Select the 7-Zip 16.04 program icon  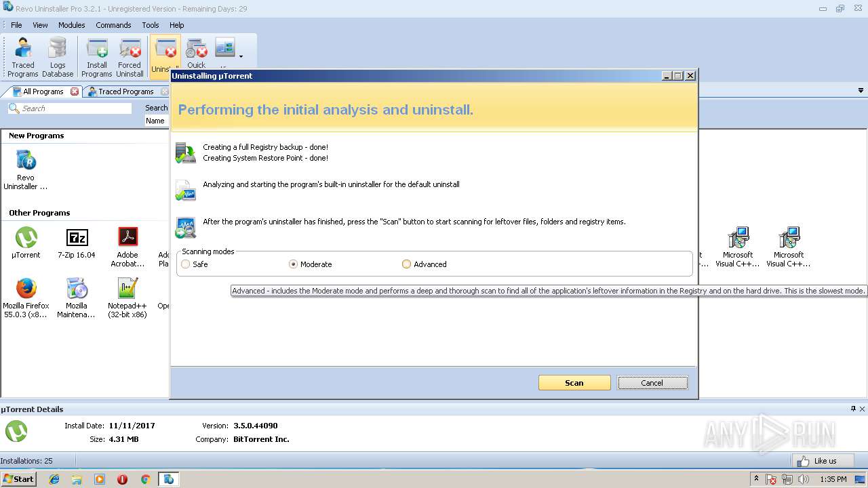(77, 243)
